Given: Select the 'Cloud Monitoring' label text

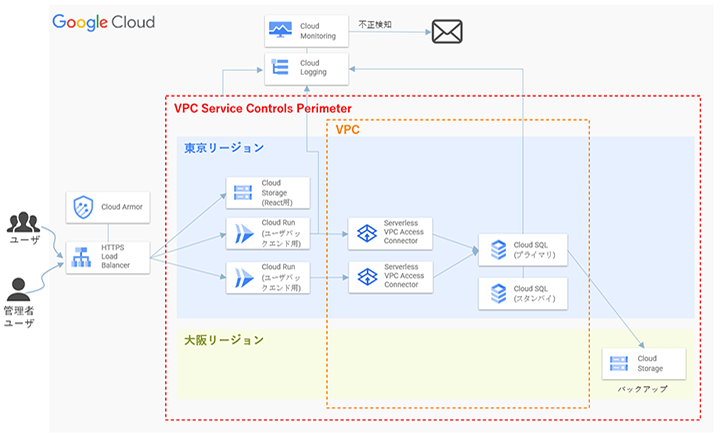Looking at the screenshot, I should click(x=318, y=31).
